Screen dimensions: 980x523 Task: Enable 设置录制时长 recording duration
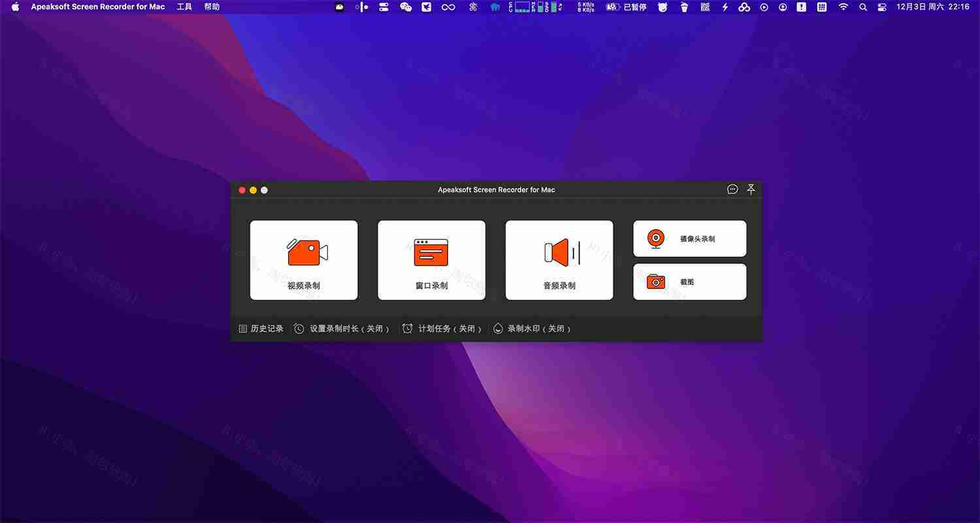pyautogui.click(x=342, y=328)
